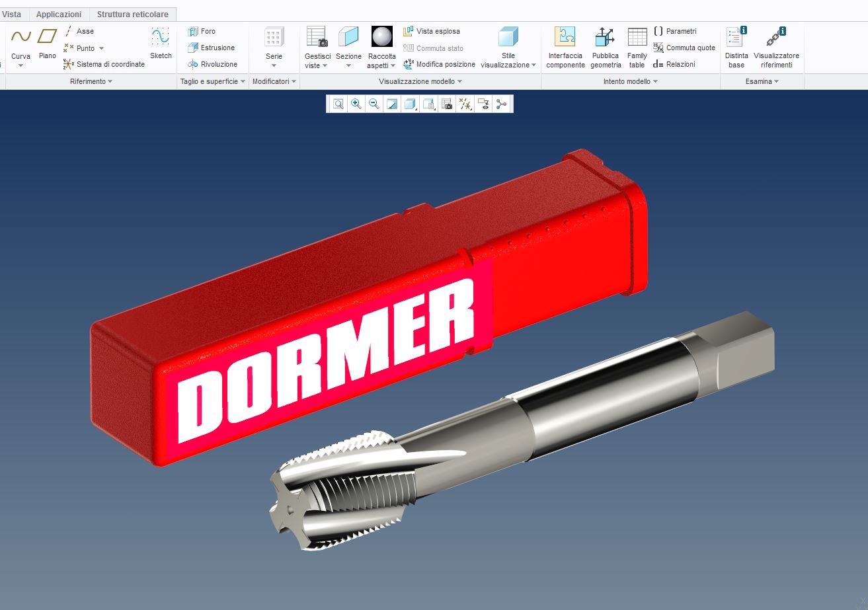Expand the Punto dropdown arrow
The width and height of the screenshot is (868, 610).
(x=101, y=48)
